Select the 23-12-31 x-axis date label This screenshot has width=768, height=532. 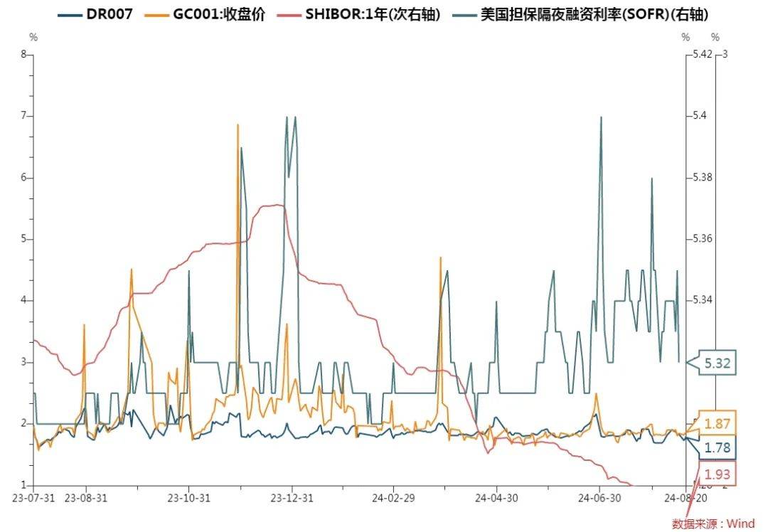(x=292, y=499)
